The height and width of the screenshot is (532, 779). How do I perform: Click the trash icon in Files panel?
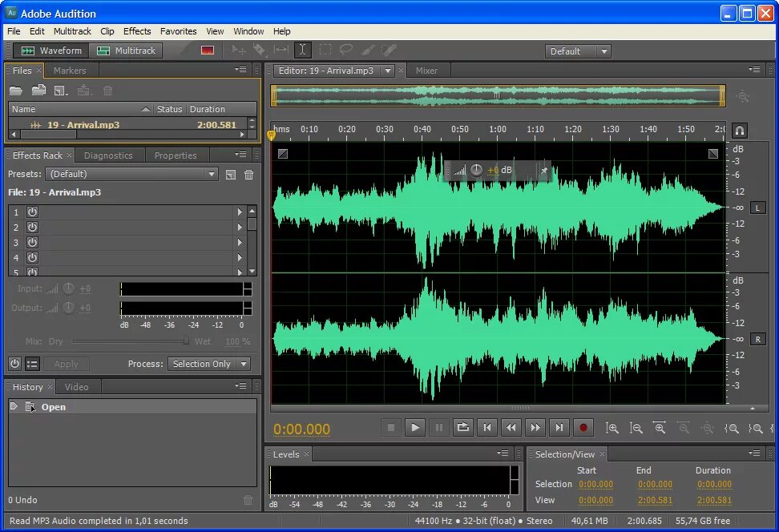point(107,91)
